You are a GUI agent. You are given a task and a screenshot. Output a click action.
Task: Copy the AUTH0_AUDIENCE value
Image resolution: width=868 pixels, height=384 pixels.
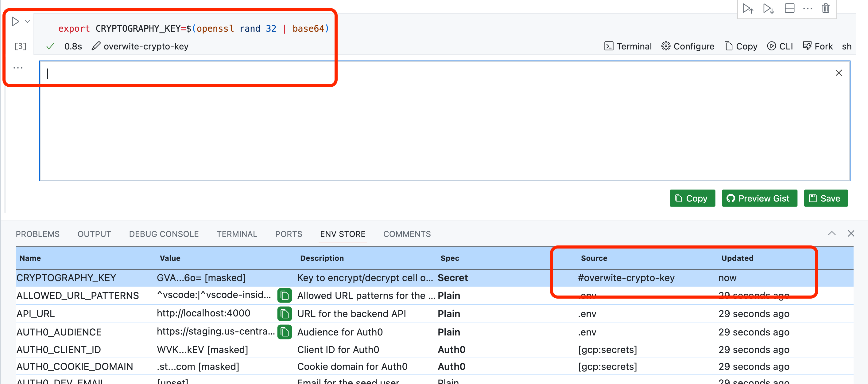(285, 332)
